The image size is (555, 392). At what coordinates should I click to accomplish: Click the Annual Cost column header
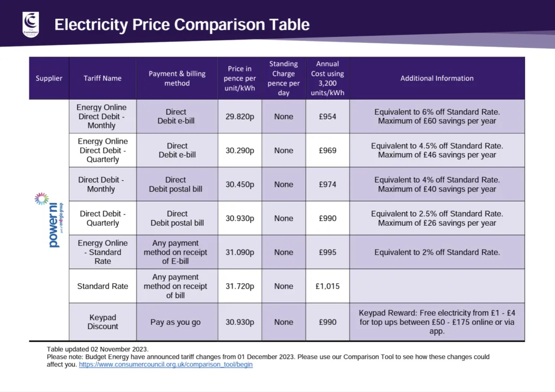coord(328,79)
